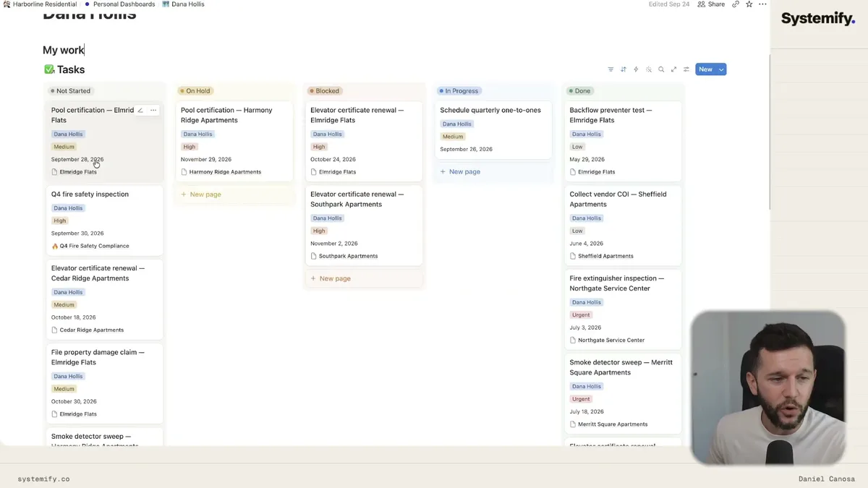Open Smoke detector sweep Merritt Square card
Image resolution: width=868 pixels, height=488 pixels.
[623, 393]
